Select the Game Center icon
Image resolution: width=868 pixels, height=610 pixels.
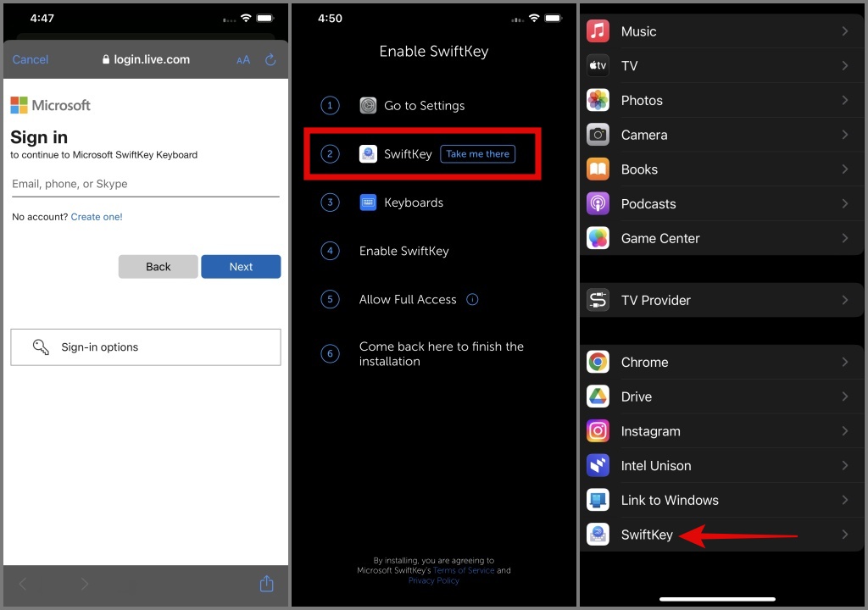point(598,238)
